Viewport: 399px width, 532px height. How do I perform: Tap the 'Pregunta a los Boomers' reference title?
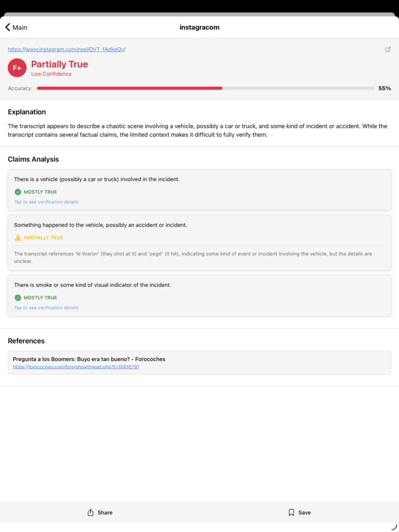[x=89, y=359]
